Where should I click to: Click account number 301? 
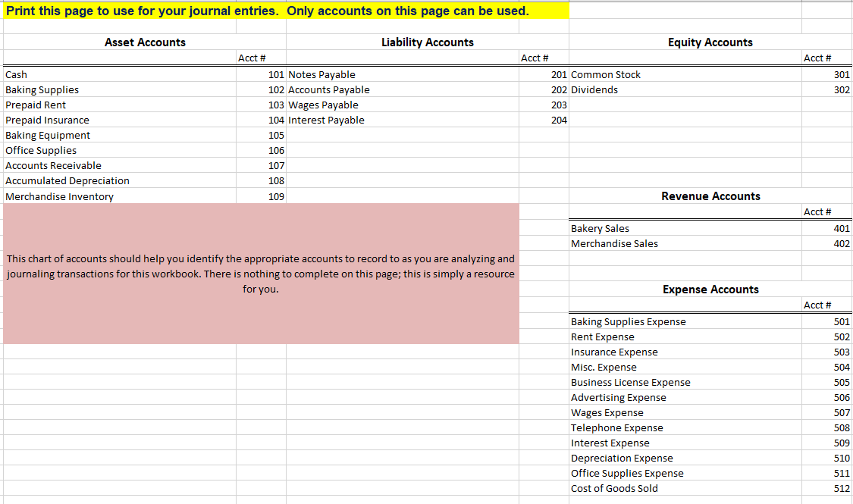pos(827,74)
